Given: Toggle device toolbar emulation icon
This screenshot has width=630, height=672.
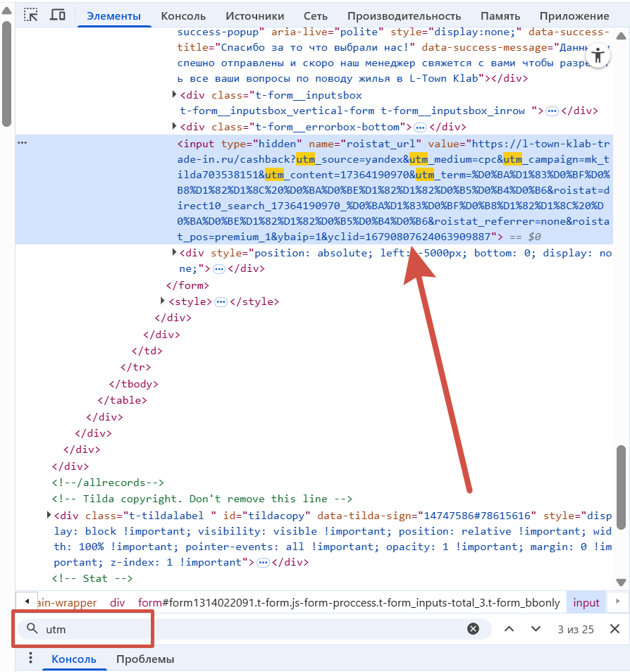Looking at the screenshot, I should (58, 15).
